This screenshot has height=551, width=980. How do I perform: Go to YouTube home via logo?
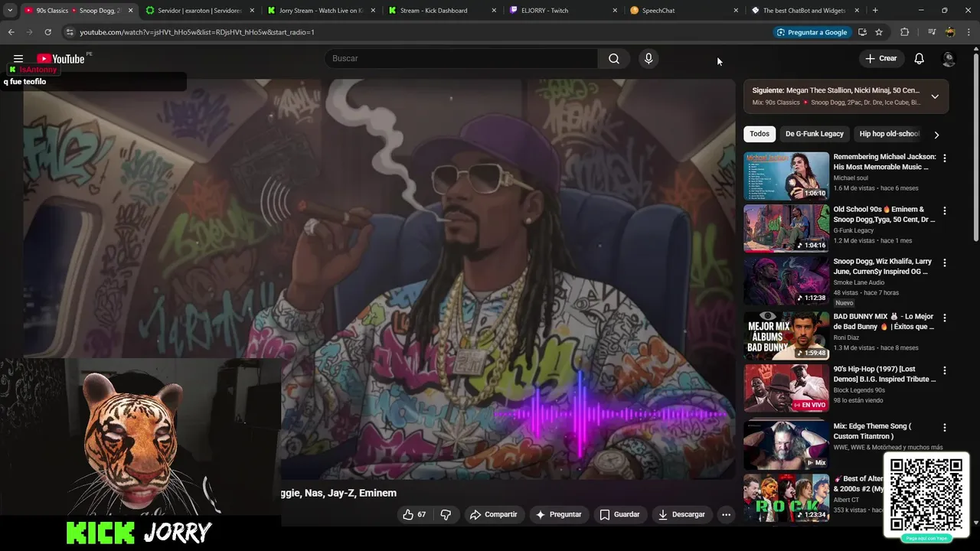(60, 59)
